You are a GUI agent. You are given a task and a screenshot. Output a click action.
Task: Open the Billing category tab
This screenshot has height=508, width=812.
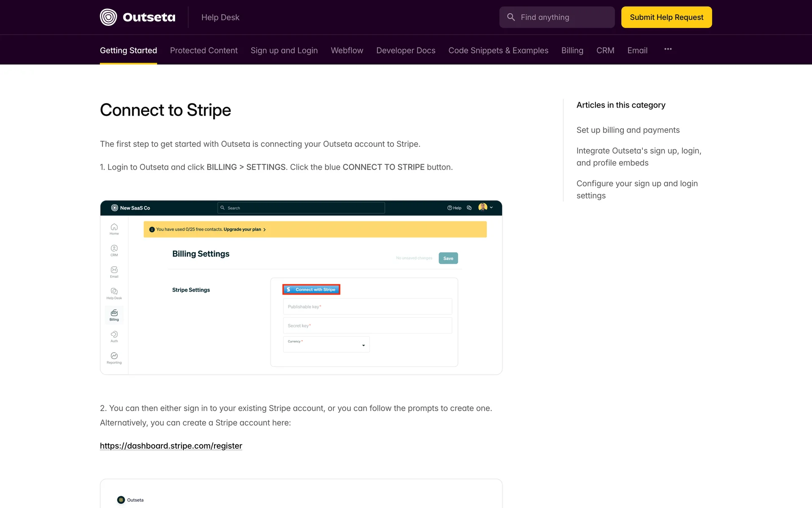tap(572, 50)
